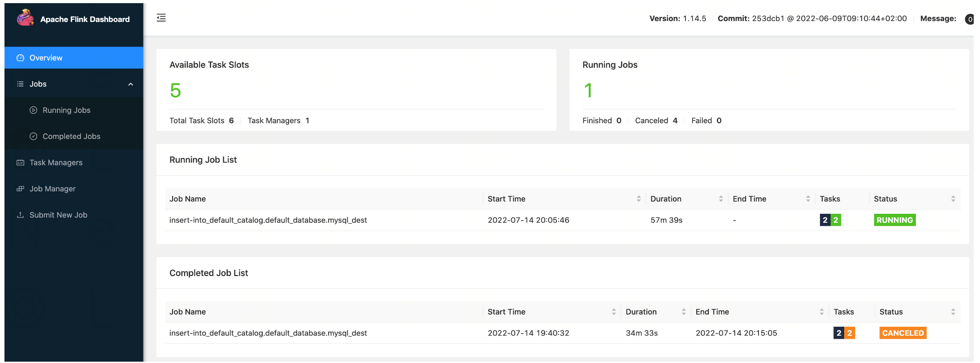The image size is (980, 363).
Task: Click the Task Managers sidebar icon
Action: pyautogui.click(x=20, y=163)
